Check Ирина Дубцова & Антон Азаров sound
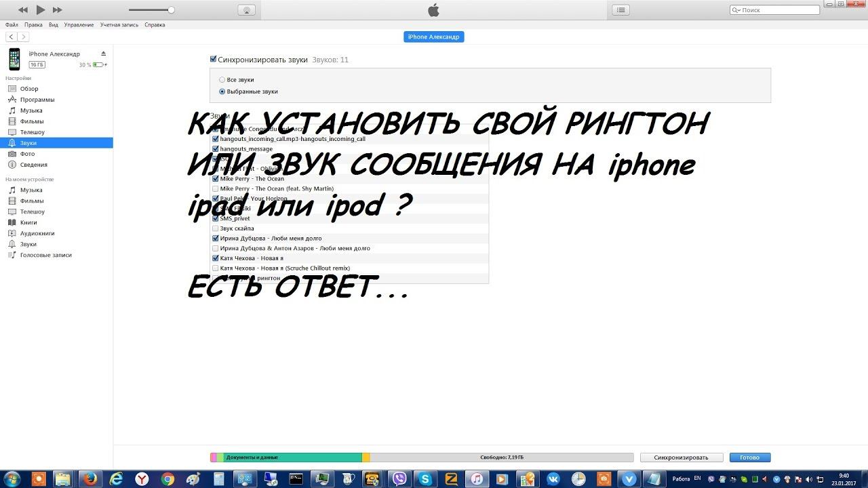The width and height of the screenshot is (868, 488). tap(216, 248)
